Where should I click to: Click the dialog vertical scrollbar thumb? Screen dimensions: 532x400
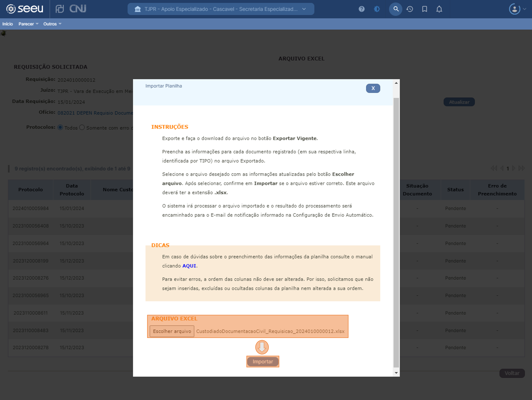(x=396, y=233)
